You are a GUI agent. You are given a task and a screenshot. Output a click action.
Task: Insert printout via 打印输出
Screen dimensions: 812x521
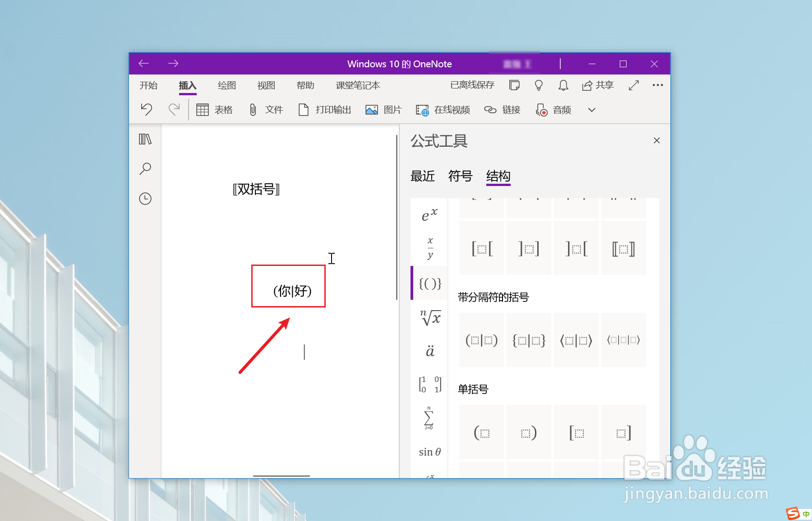pyautogui.click(x=324, y=110)
